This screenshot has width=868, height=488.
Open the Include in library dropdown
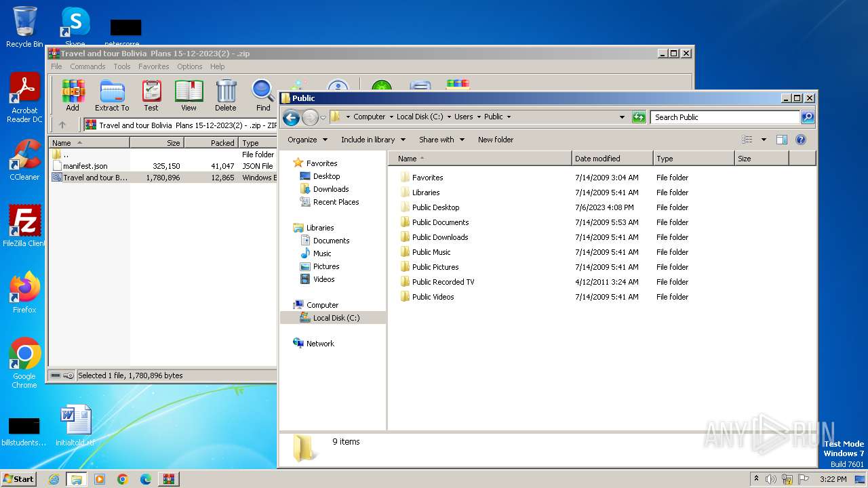[x=373, y=140]
